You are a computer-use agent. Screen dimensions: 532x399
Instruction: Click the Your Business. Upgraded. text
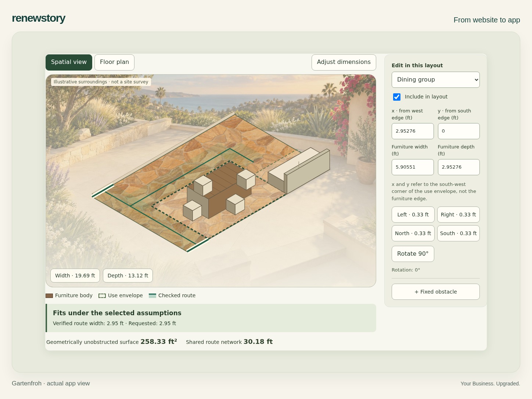pyautogui.click(x=490, y=384)
